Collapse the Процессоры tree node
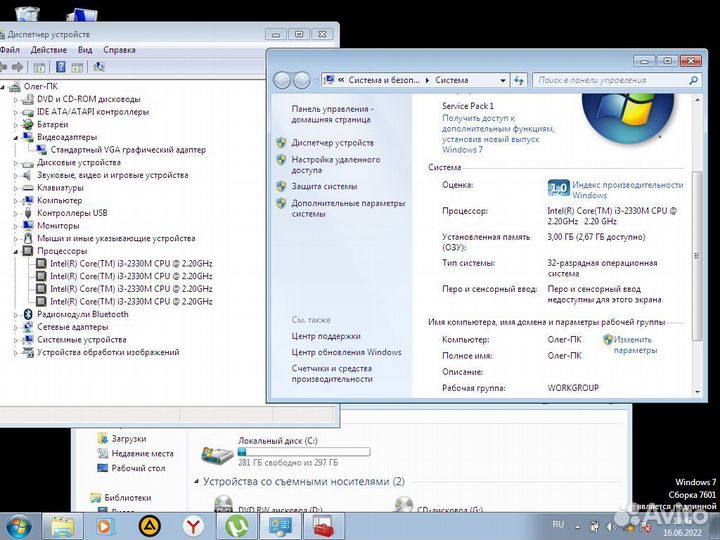Image resolution: width=720 pixels, height=540 pixels. (16, 251)
